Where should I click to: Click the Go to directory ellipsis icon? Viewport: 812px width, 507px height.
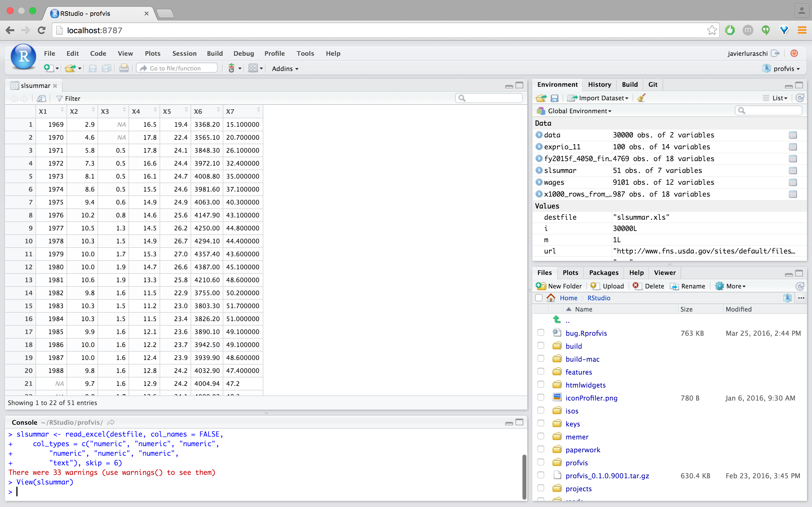pos(801,298)
